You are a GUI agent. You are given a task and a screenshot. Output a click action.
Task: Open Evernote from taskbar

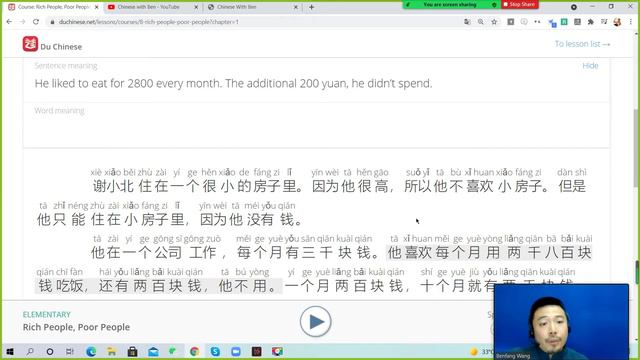173,351
